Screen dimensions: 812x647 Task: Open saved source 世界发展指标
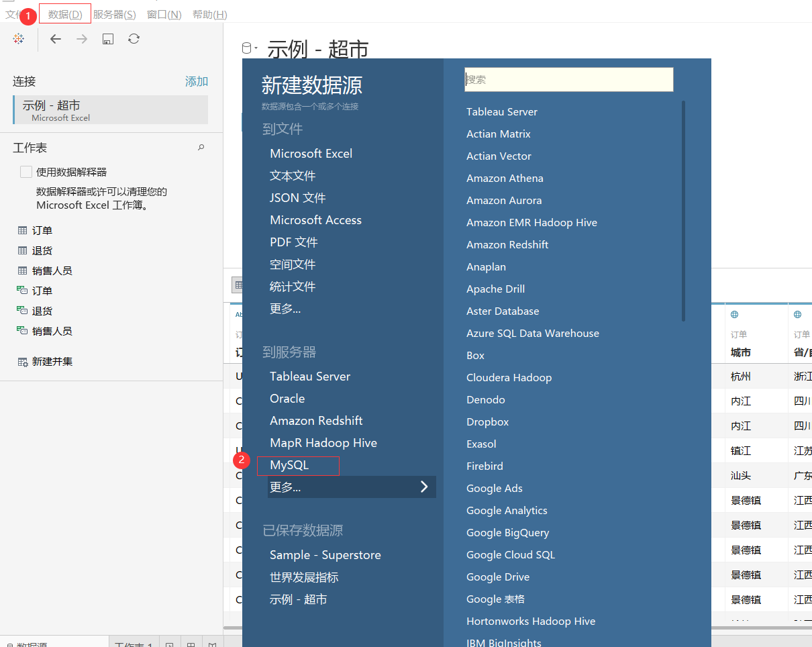pos(304,577)
